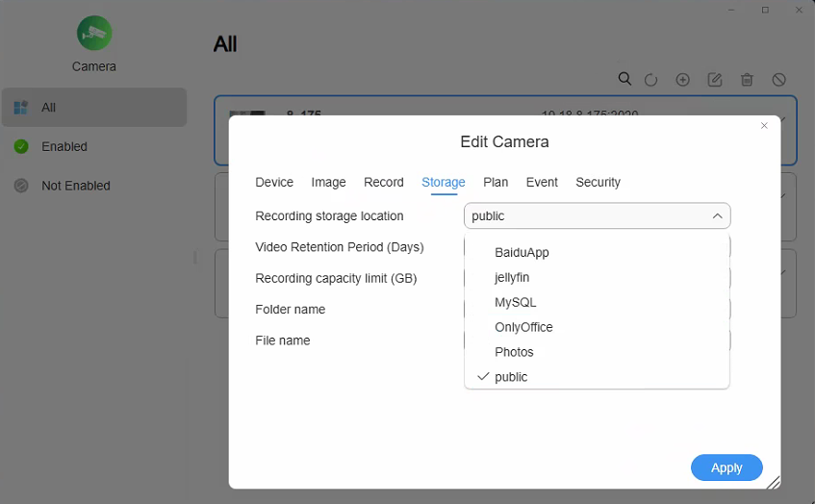The height and width of the screenshot is (504, 815).
Task: Close the Edit Camera dialog
Action: [764, 126]
